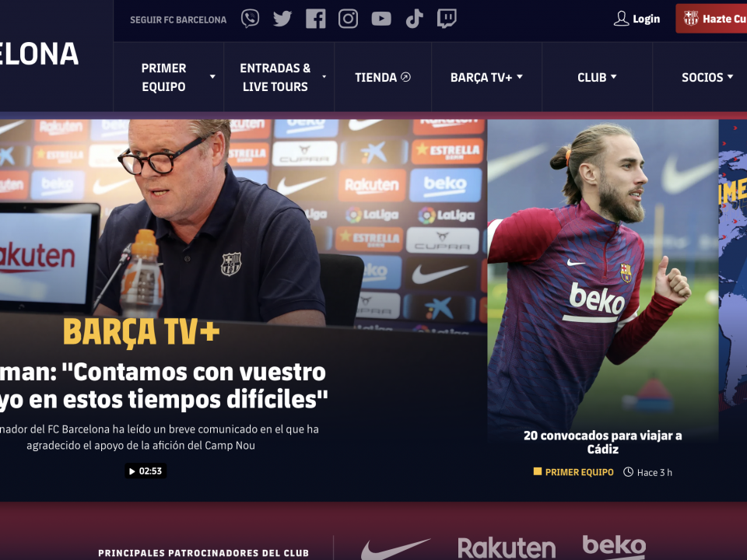The height and width of the screenshot is (560, 747).
Task: Open the Twitter profile icon
Action: [282, 19]
